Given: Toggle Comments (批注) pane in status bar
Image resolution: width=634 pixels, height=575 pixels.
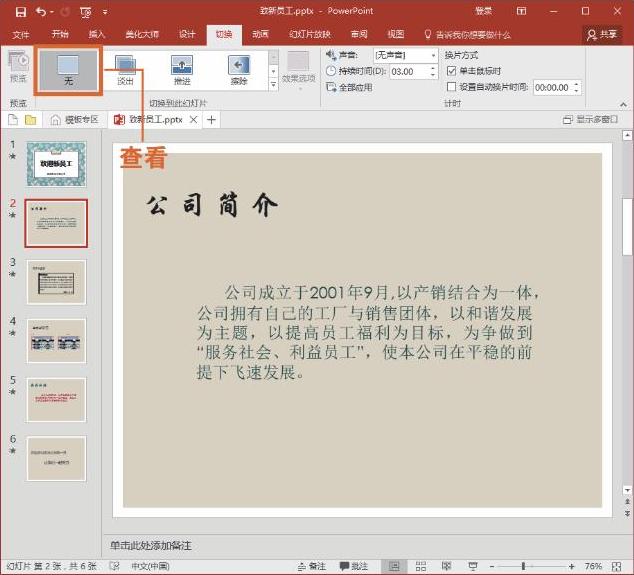Looking at the screenshot, I should pyautogui.click(x=354, y=567).
